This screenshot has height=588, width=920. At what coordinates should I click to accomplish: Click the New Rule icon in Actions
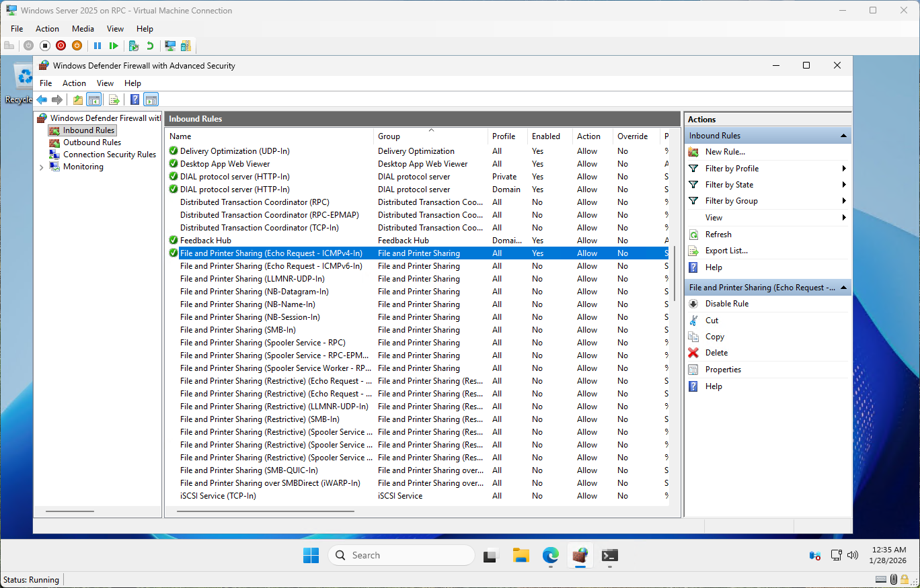tap(693, 152)
